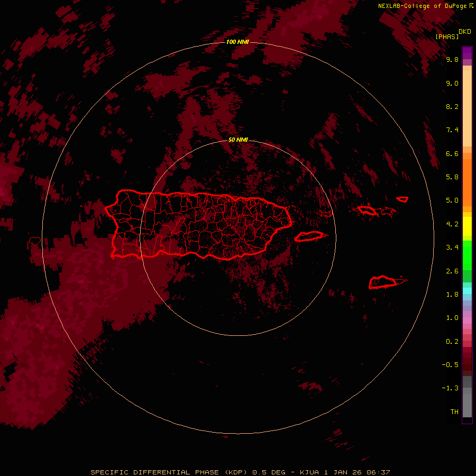Click the Vieques island outline east of Puerto Rico
This screenshot has height=476, width=476.
[x=309, y=236]
